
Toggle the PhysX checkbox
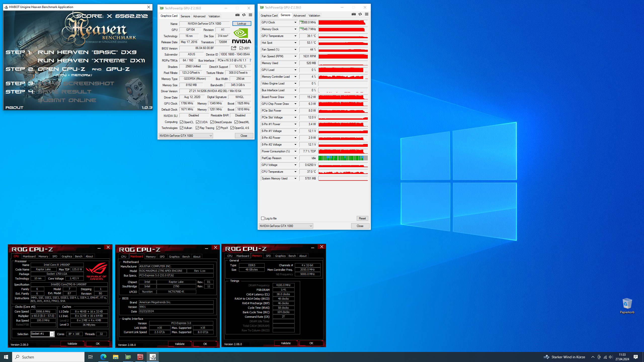[x=218, y=128]
